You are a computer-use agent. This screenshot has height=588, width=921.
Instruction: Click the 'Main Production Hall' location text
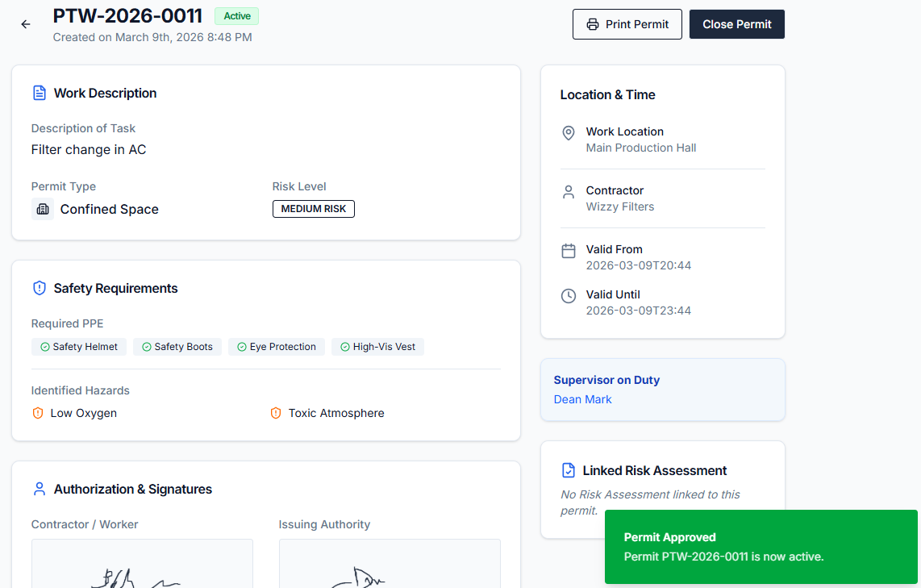point(641,148)
